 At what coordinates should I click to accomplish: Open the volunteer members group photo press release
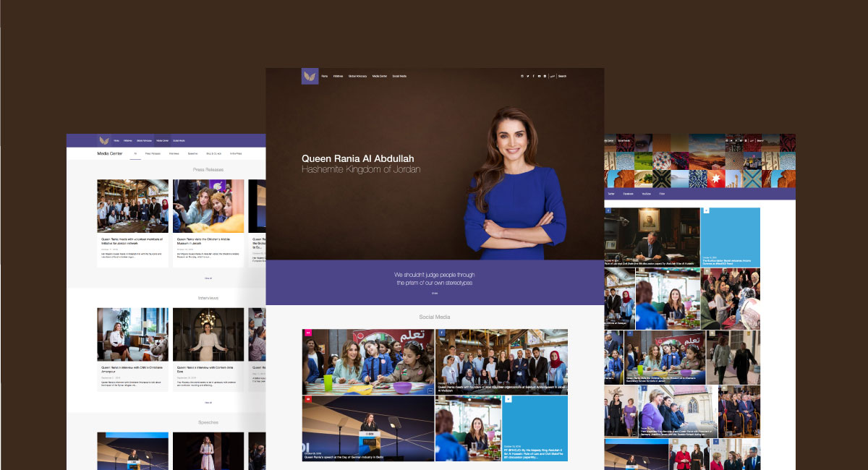(x=133, y=206)
